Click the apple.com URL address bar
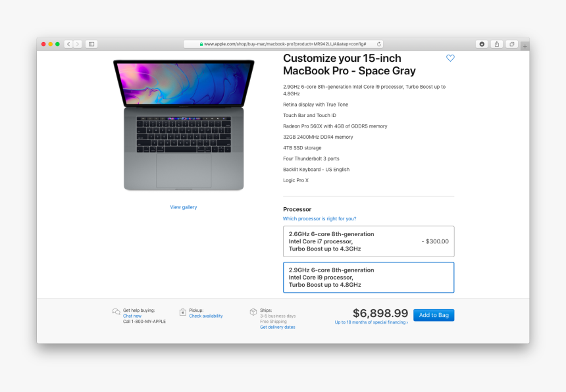The width and height of the screenshot is (566, 392). pyautogui.click(x=283, y=44)
